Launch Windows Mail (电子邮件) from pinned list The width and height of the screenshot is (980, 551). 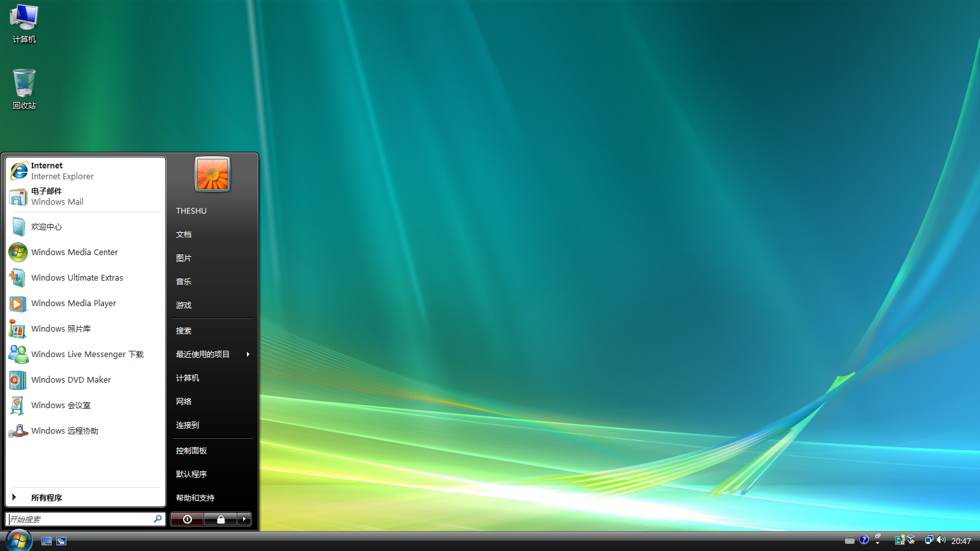click(85, 196)
